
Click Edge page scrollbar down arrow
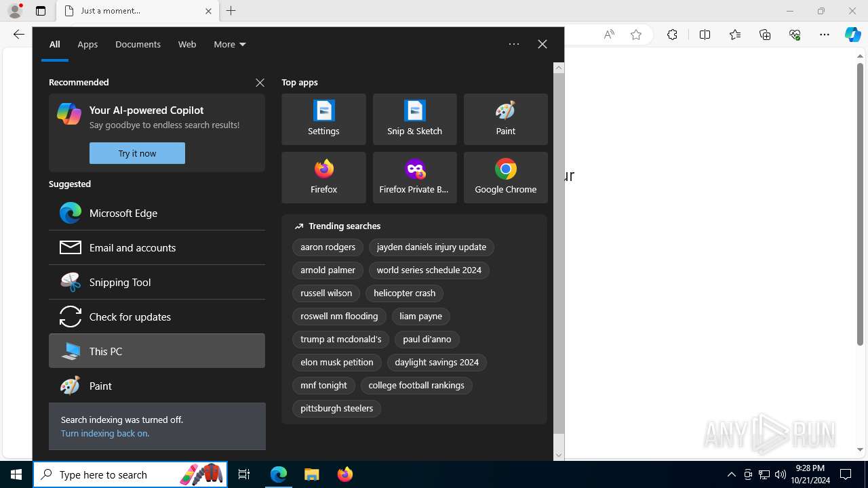click(x=860, y=449)
